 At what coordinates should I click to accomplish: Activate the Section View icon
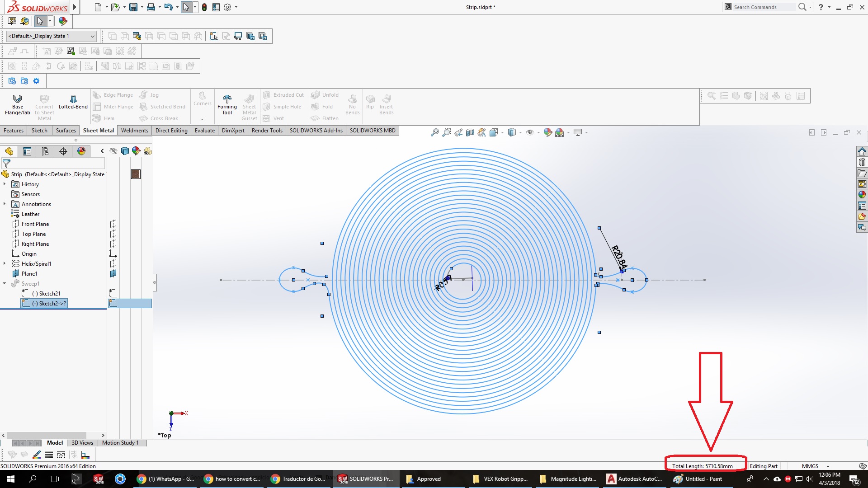pos(470,132)
